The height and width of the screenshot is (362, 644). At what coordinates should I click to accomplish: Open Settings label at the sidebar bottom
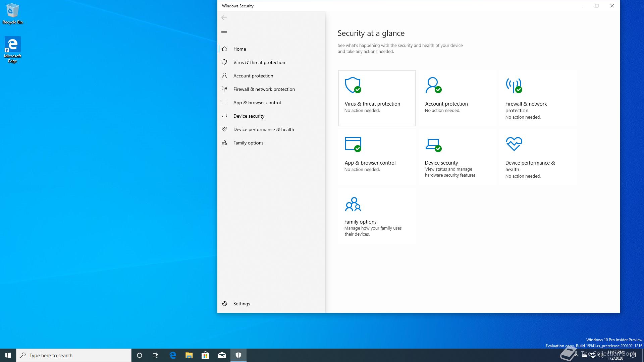pos(241,304)
